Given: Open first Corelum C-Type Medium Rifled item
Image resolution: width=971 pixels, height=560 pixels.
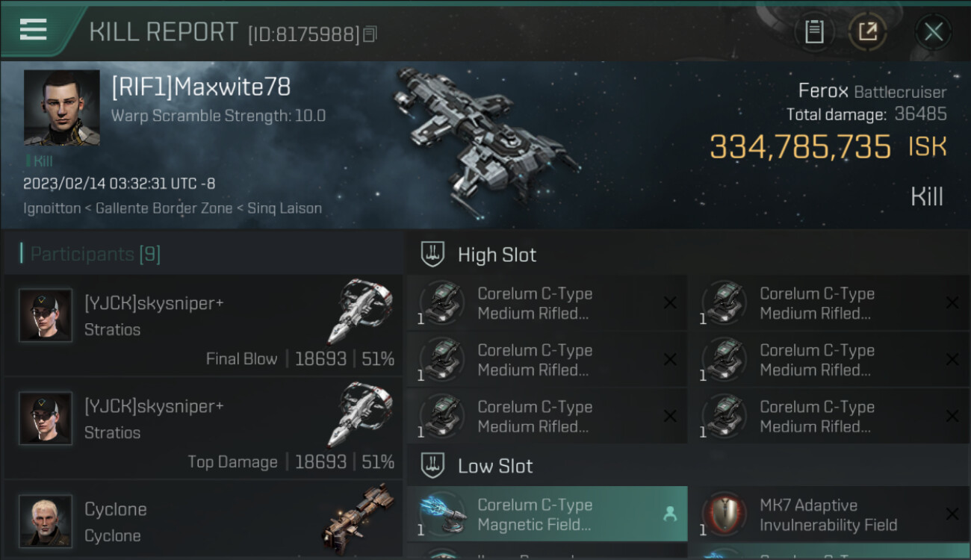Looking at the screenshot, I should [x=547, y=303].
